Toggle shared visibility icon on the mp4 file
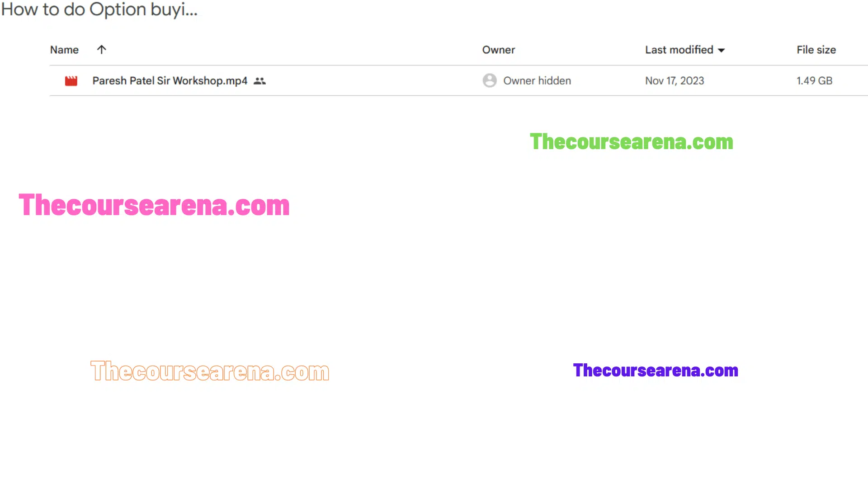The height and width of the screenshot is (488, 868). click(259, 80)
